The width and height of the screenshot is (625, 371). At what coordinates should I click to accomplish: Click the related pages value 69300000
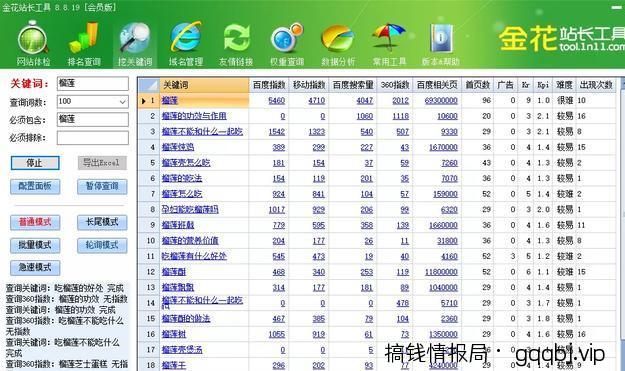point(441,100)
